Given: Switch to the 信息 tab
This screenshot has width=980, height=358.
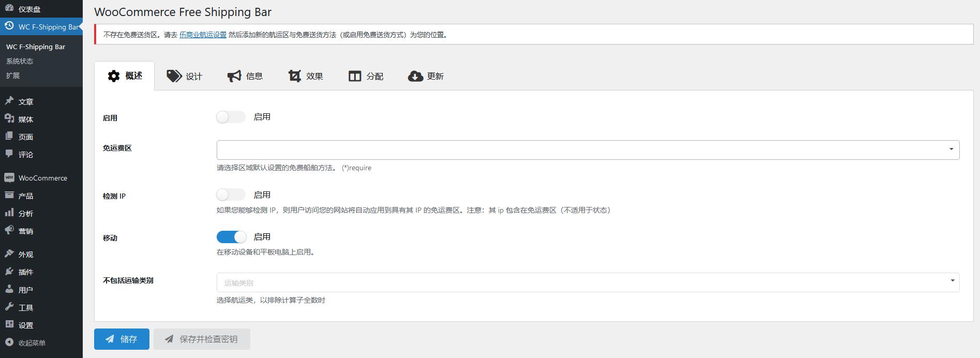Looking at the screenshot, I should click(x=245, y=76).
